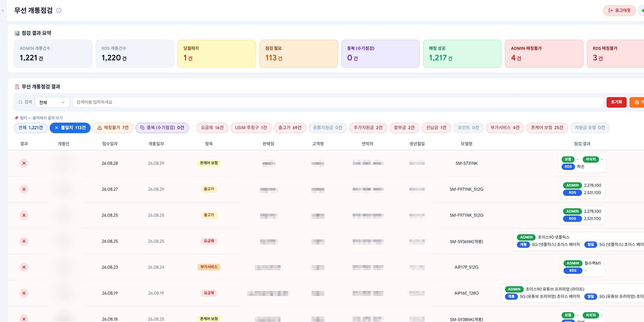Click the 점검 필요 113건 summary card
This screenshot has width=644, height=322.
(298, 54)
